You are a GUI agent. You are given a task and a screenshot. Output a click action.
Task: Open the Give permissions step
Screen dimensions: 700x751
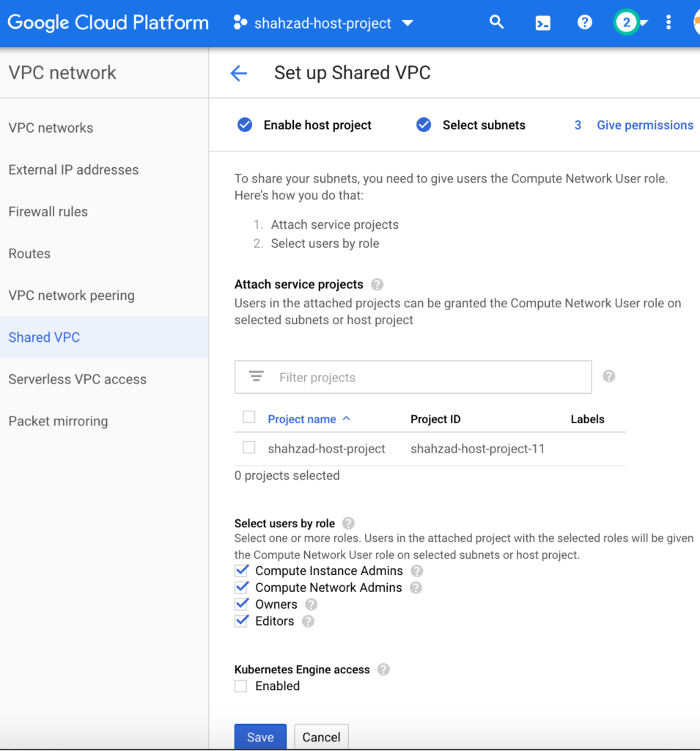click(x=644, y=125)
